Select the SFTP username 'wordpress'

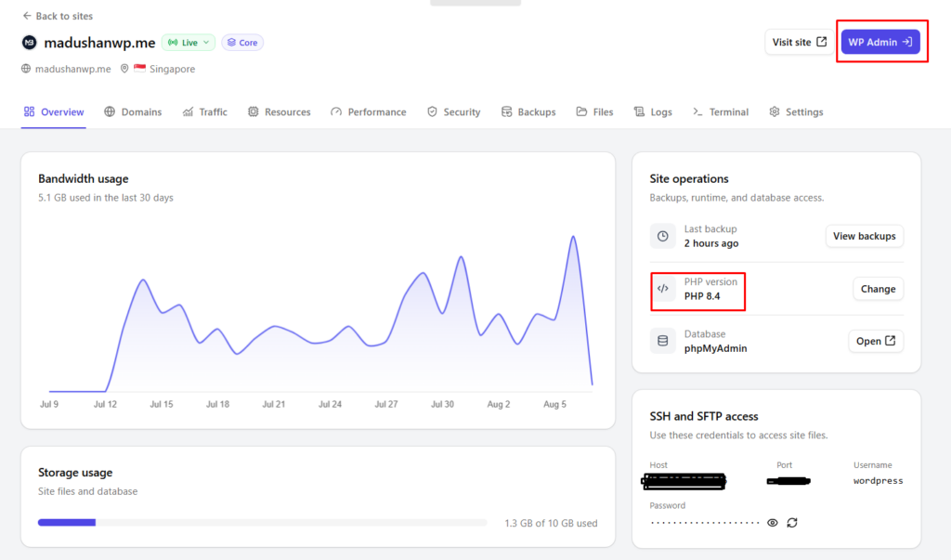(878, 480)
